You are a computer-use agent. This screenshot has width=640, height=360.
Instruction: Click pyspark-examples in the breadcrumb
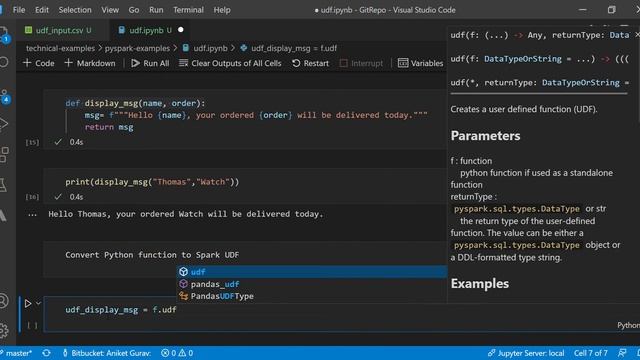(137, 48)
